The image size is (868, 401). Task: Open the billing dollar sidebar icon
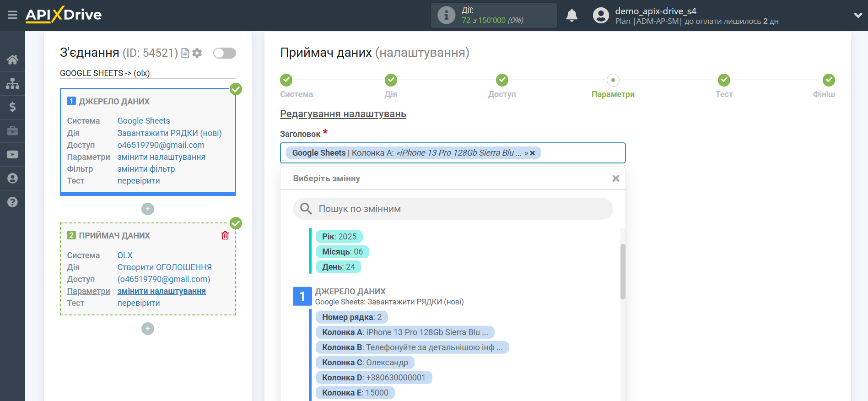coord(12,107)
